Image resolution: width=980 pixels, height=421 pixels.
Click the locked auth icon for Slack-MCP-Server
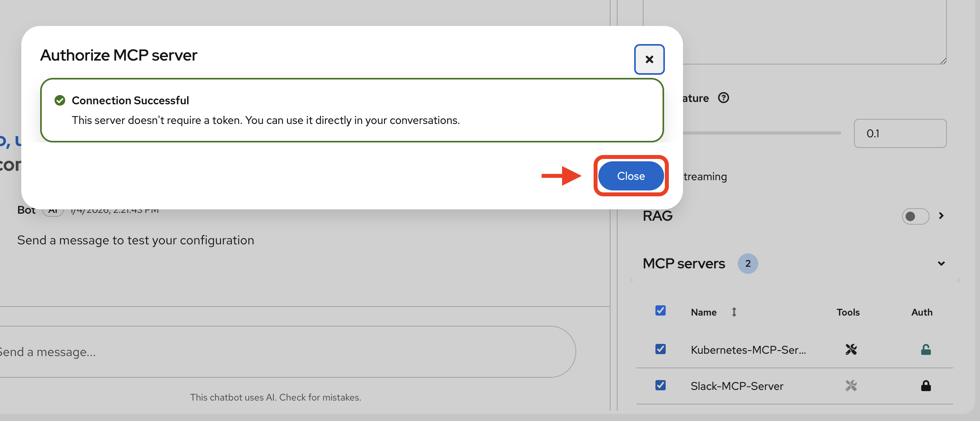926,386
